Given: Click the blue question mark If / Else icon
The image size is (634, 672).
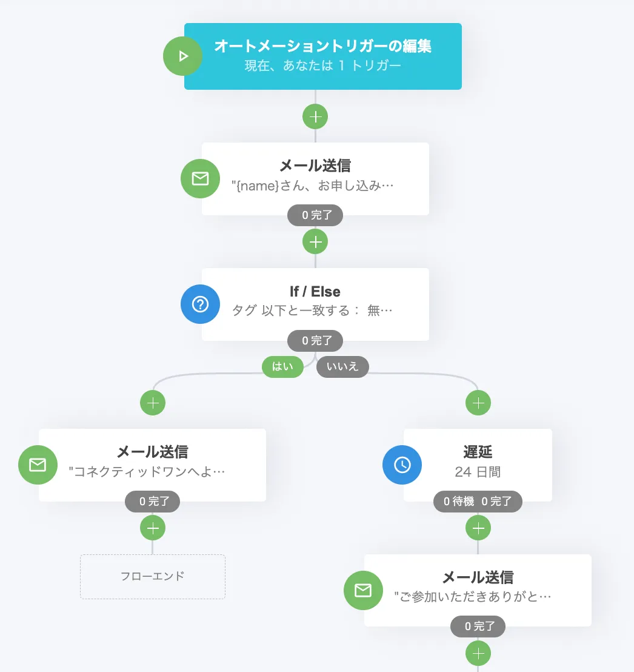Looking at the screenshot, I should [x=200, y=304].
